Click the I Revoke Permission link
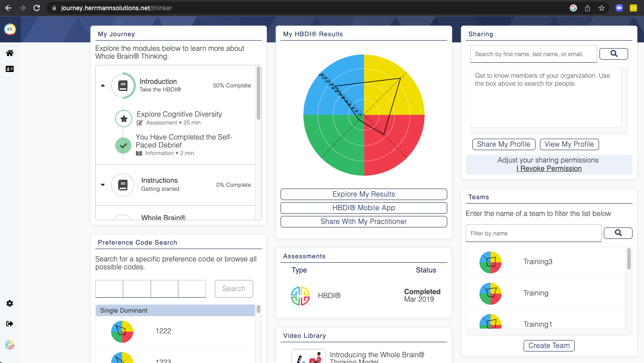Image resolution: width=644 pixels, height=363 pixels. coord(549,169)
